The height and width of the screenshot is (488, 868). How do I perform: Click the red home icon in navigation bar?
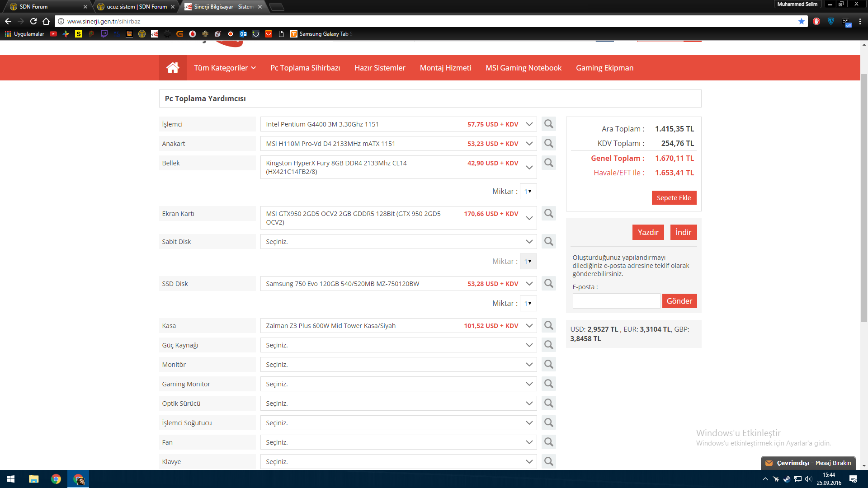point(173,68)
